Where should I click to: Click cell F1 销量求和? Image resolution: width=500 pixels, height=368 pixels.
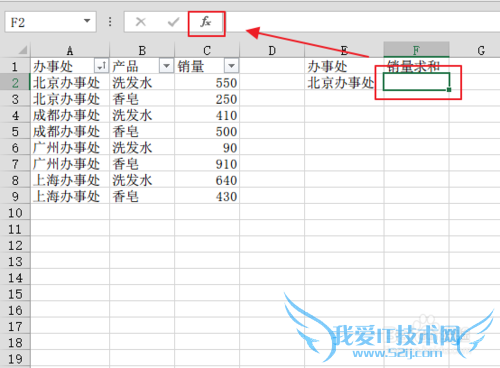(x=416, y=66)
